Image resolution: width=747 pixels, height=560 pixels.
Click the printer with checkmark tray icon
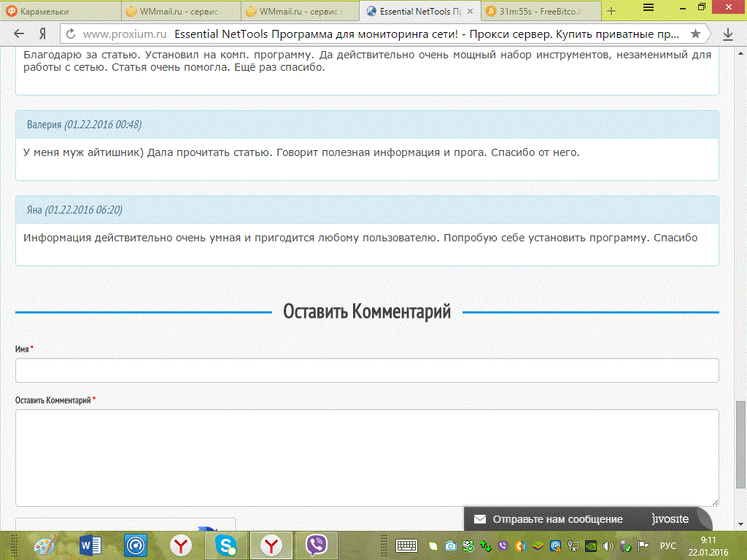coord(468,545)
